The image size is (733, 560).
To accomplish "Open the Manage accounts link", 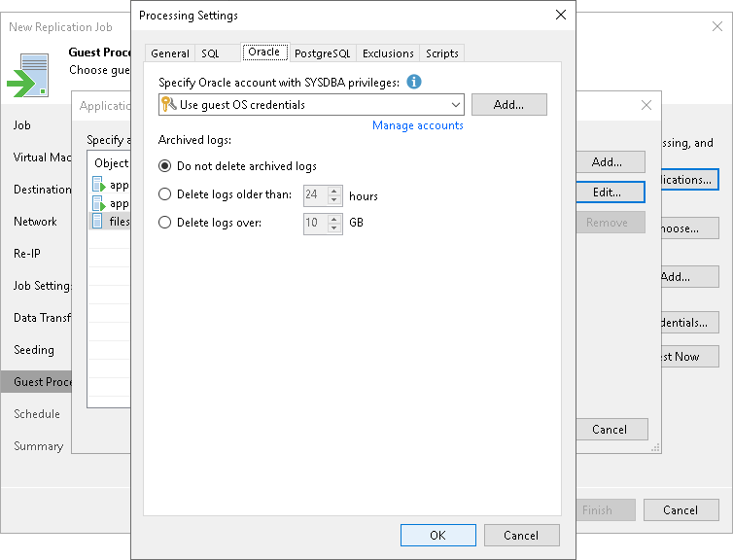I will [x=417, y=125].
